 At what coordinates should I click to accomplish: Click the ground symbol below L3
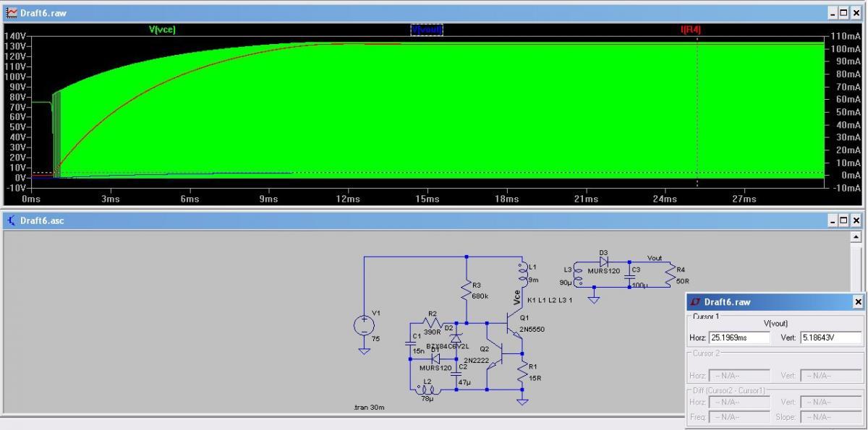(x=594, y=298)
